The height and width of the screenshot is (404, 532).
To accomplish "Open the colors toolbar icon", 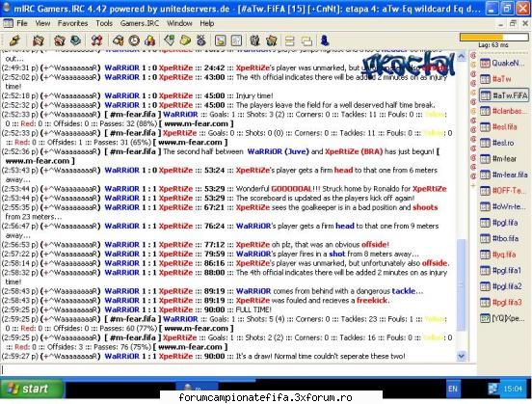I will [150, 40].
